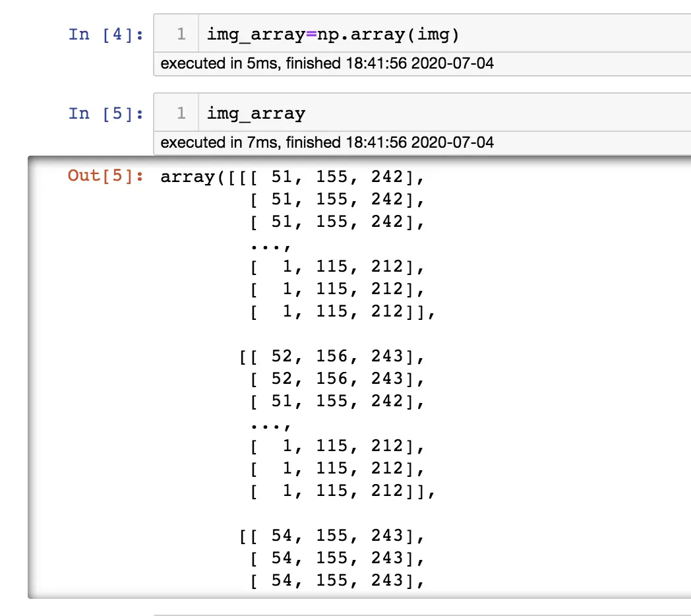691x616 pixels.
Task: Click the "executed in 5ms" timing bar
Action: (327, 64)
